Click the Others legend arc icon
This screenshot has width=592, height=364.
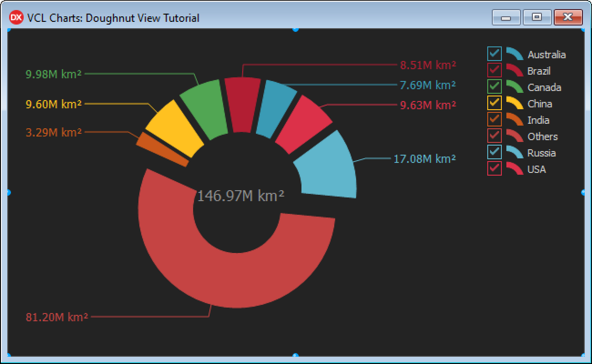(515, 136)
